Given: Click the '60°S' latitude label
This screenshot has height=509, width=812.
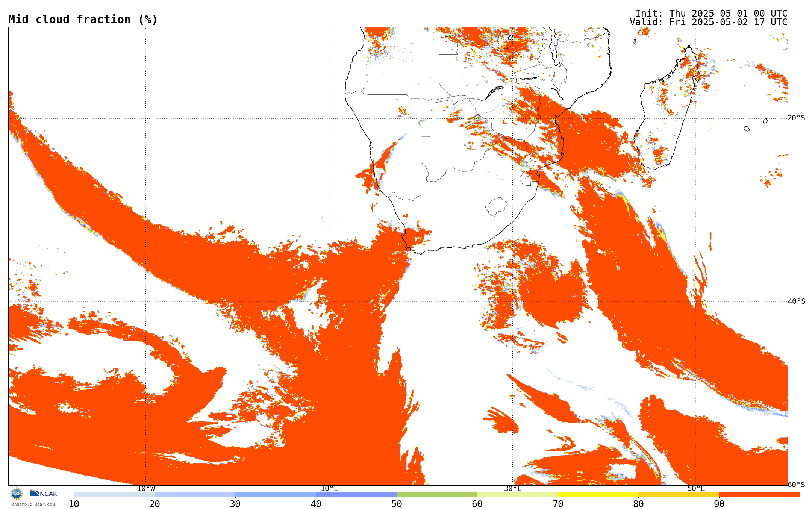Looking at the screenshot, I should tap(797, 485).
